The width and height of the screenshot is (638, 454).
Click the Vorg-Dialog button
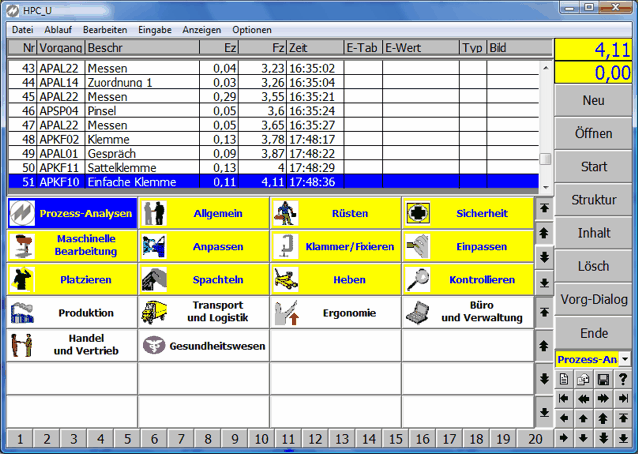tap(594, 298)
